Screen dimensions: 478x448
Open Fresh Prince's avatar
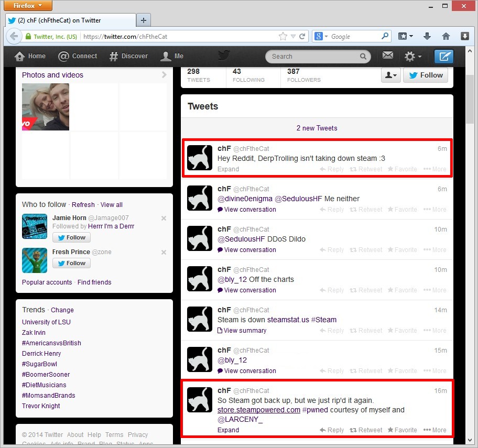click(35, 260)
